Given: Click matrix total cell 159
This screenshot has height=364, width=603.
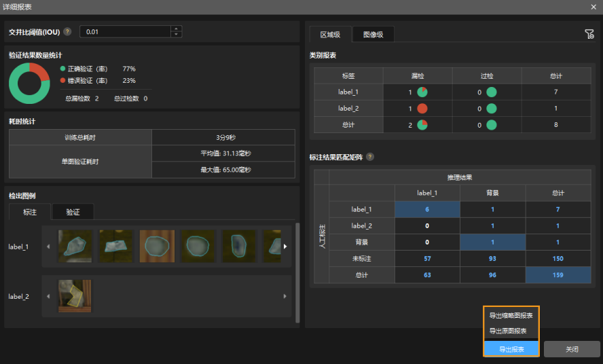Looking at the screenshot, I should (x=558, y=275).
